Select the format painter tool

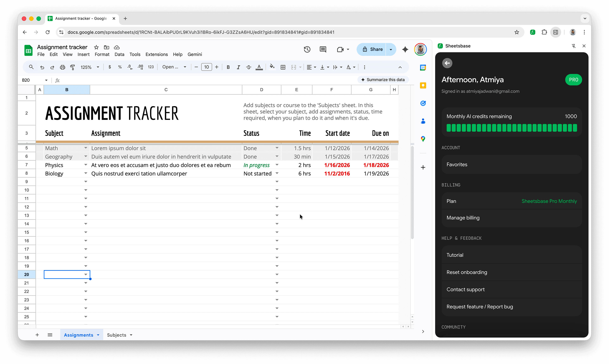pyautogui.click(x=73, y=67)
